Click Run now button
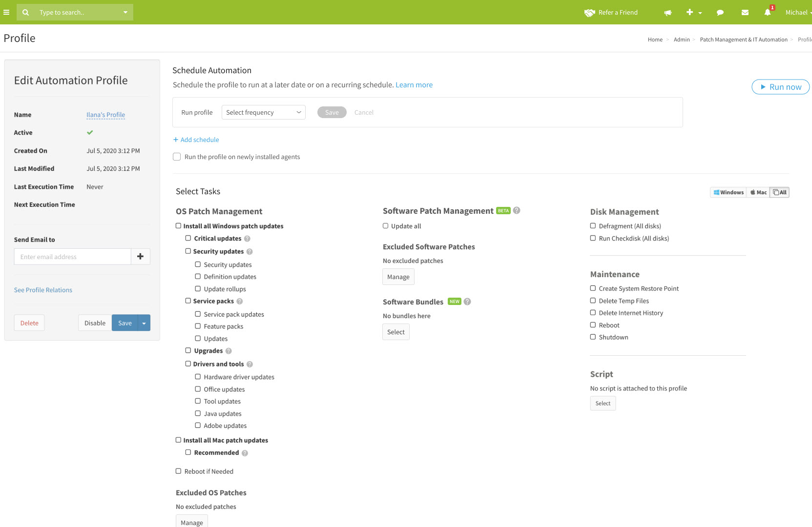The width and height of the screenshot is (812, 527). coord(780,87)
